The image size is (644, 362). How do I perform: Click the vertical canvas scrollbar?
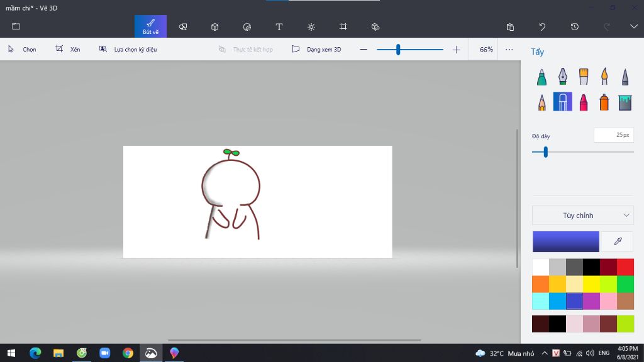pyautogui.click(x=517, y=198)
